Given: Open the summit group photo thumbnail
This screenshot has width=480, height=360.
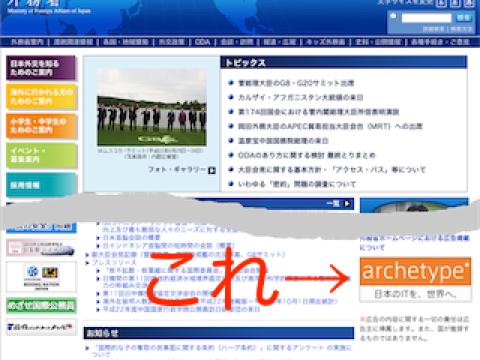Looking at the screenshot, I should tap(152, 107).
